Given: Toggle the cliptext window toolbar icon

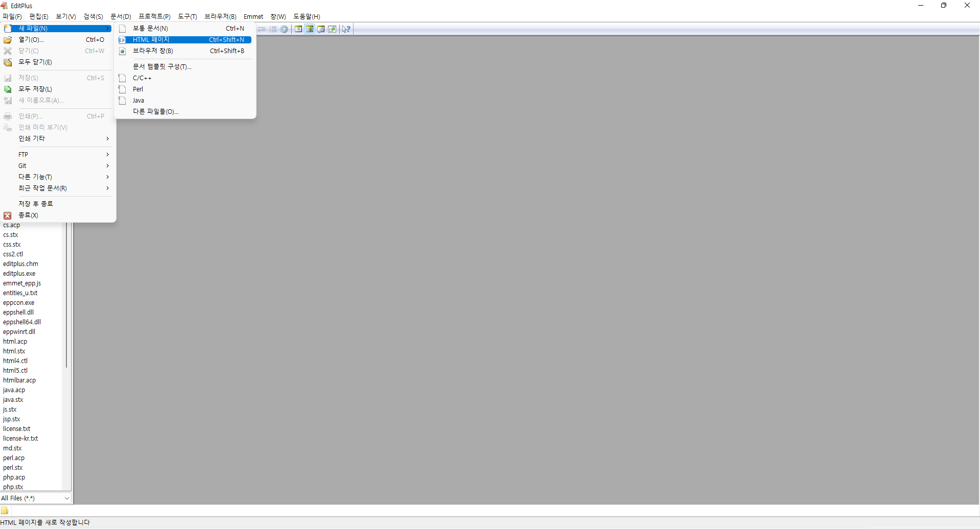Looking at the screenshot, I should coord(298,29).
